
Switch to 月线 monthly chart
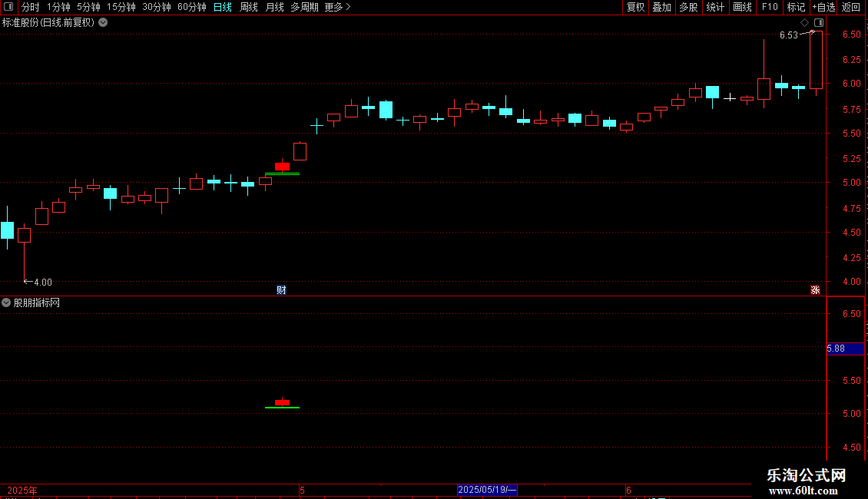point(274,7)
